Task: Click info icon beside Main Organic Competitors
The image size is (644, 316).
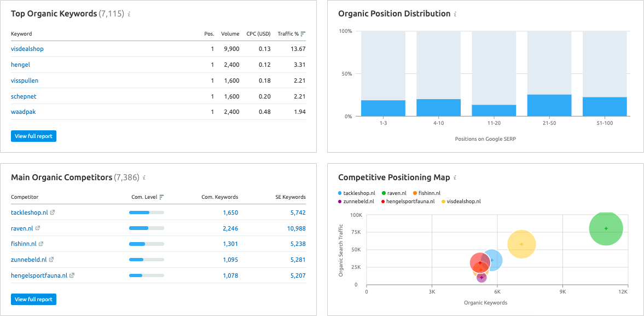Action: click(x=144, y=178)
